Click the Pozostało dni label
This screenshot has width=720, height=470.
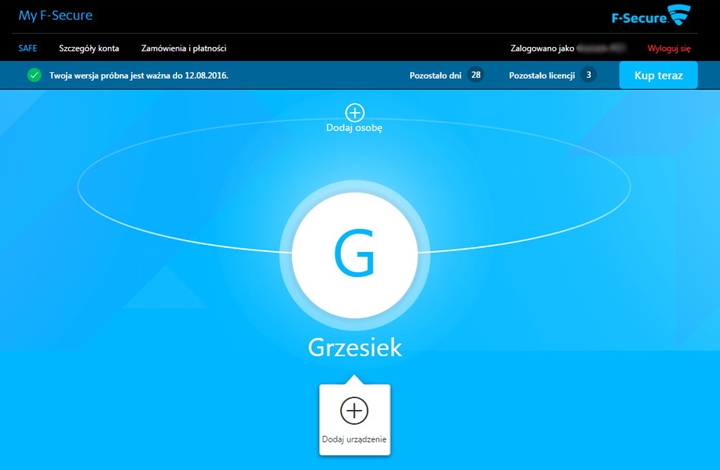coord(435,75)
